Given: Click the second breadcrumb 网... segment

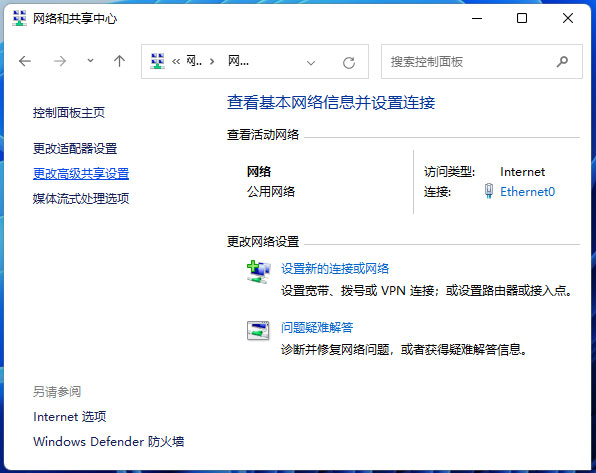Looking at the screenshot, I should point(238,61).
